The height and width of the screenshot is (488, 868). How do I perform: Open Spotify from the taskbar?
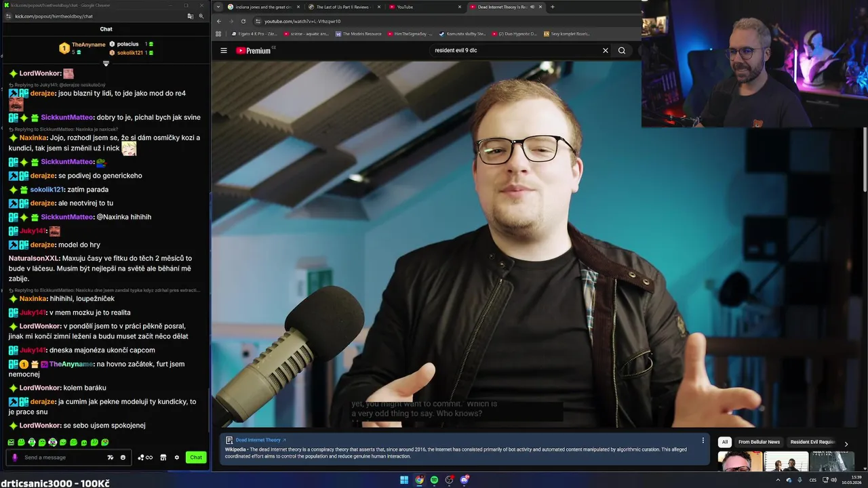point(434,480)
